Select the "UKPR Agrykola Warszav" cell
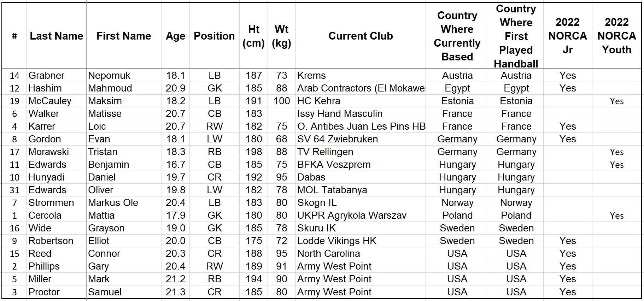 [352, 216]
